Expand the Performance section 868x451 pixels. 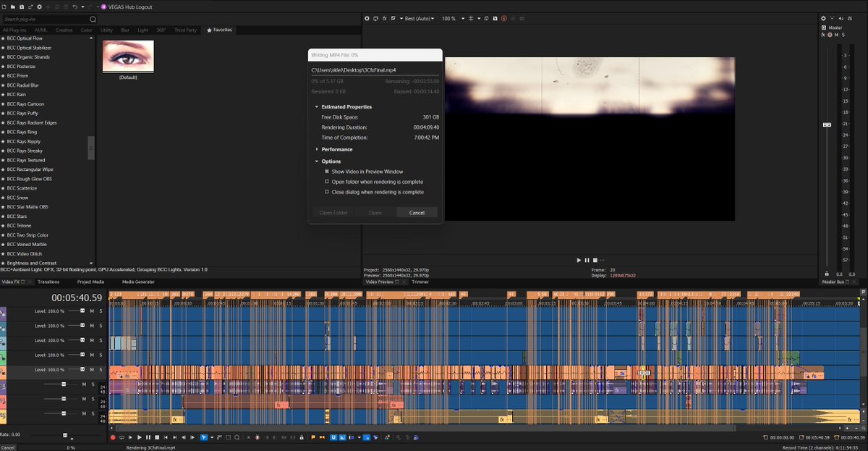tap(316, 149)
